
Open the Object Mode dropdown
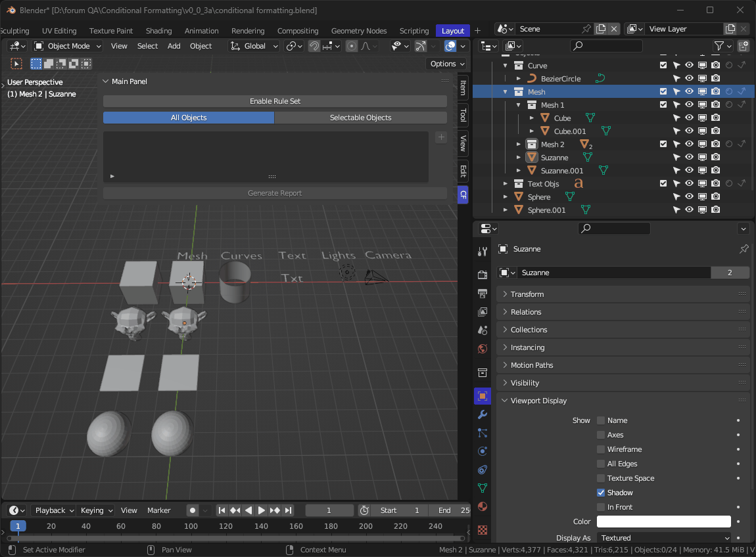(x=66, y=46)
